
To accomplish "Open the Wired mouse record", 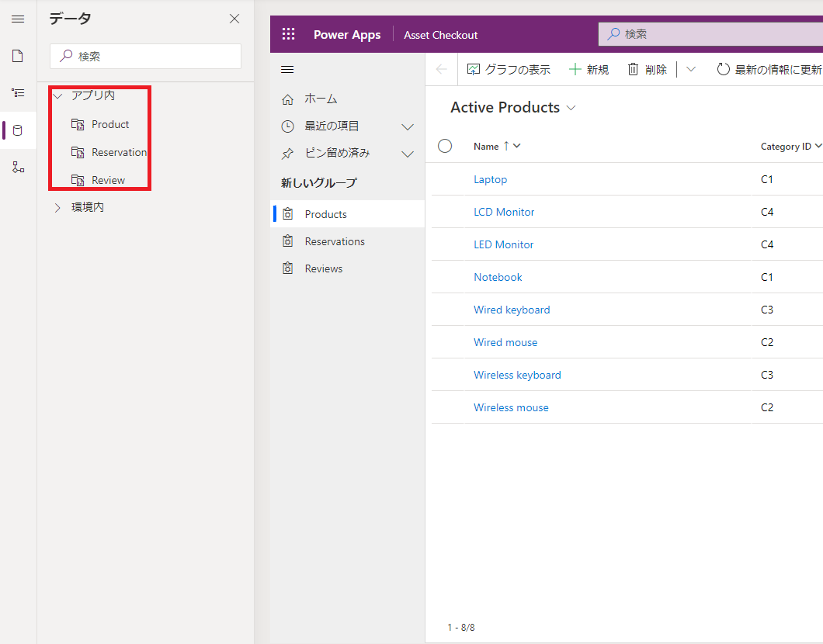I will pos(505,342).
